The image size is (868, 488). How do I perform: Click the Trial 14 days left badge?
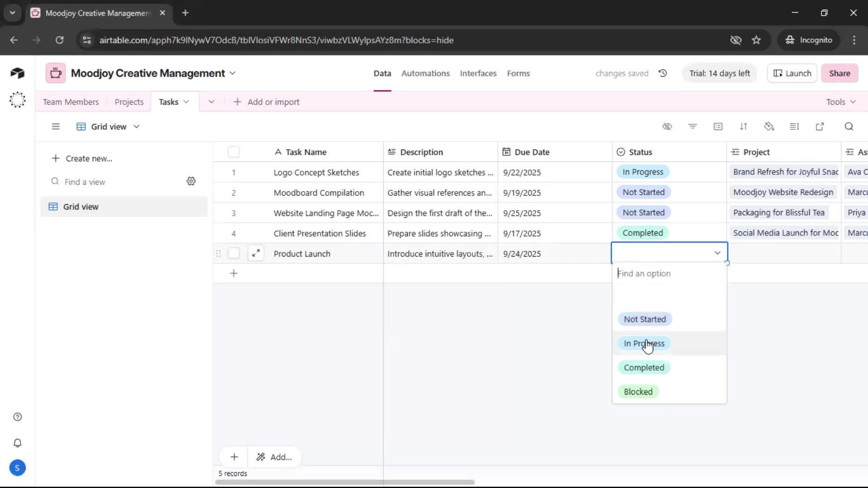[x=719, y=73]
